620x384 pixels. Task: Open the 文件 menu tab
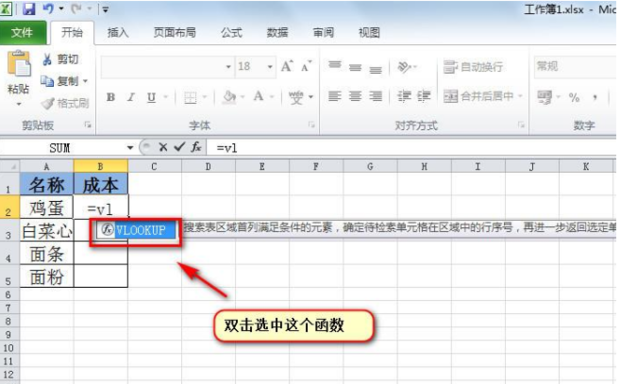pos(22,32)
